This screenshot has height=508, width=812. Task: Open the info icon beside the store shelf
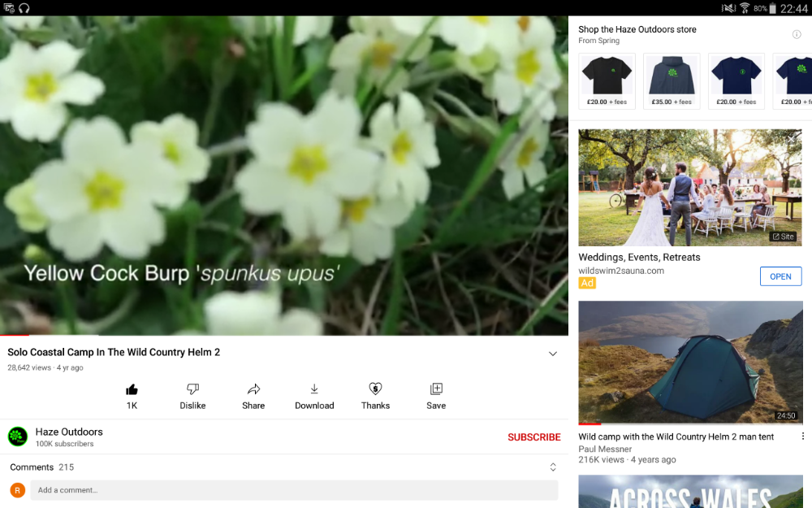(x=797, y=34)
